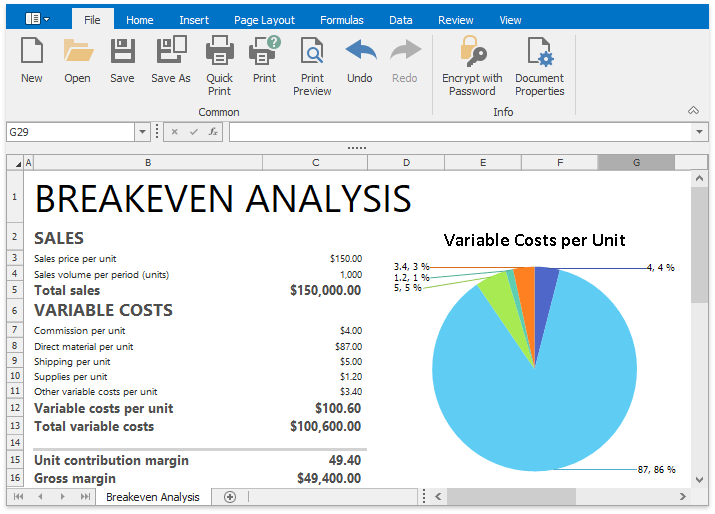
Task: Expand the Name Box dropdown arrow
Action: (x=142, y=132)
